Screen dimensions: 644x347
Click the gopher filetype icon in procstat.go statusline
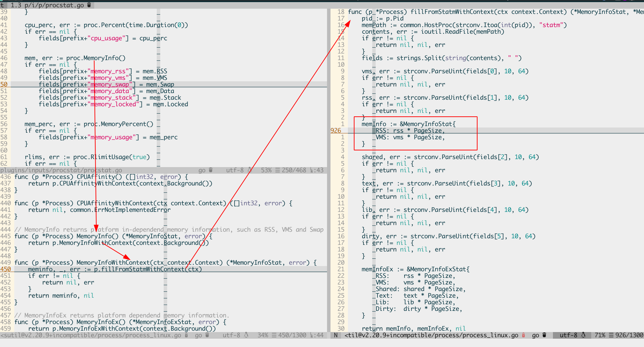pos(211,170)
